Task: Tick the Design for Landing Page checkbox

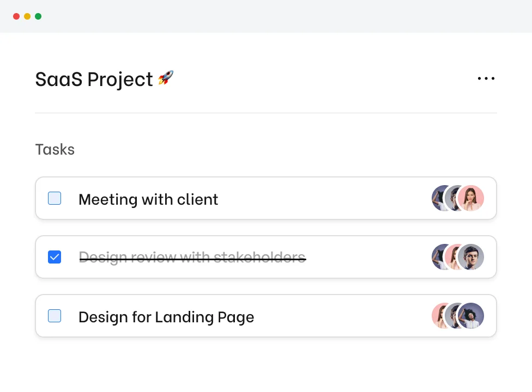Action: point(55,316)
